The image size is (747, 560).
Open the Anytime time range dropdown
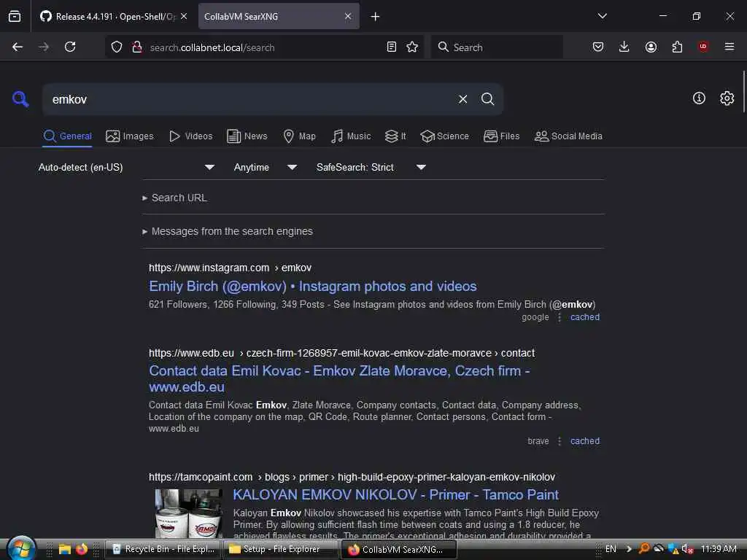(x=266, y=167)
